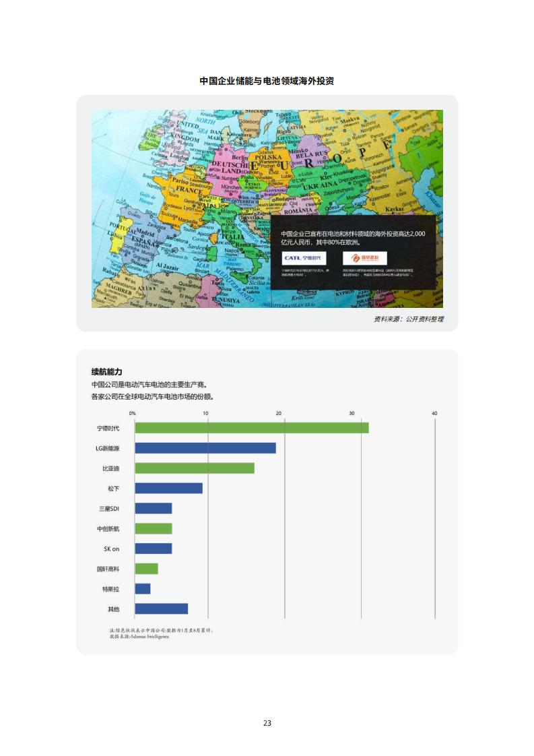534x756 pixels.
Task: Click the title 中国企业储能与电池领域海外投资
Action: tap(267, 81)
